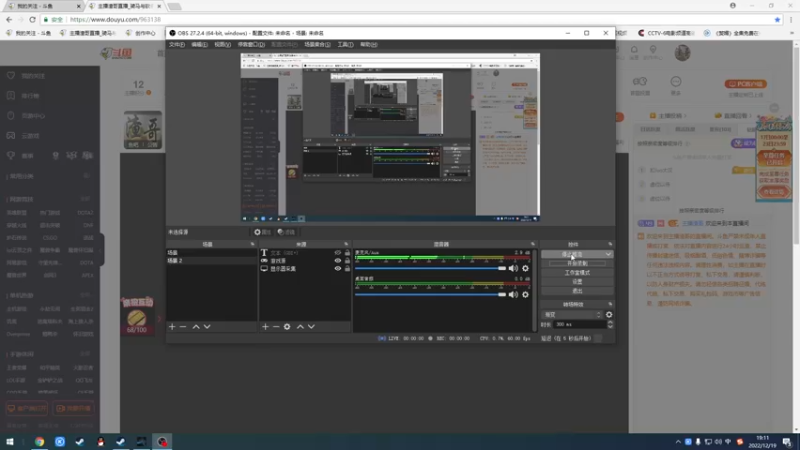Pop out the Scenes dock
The image size is (800, 450).
tap(252, 244)
